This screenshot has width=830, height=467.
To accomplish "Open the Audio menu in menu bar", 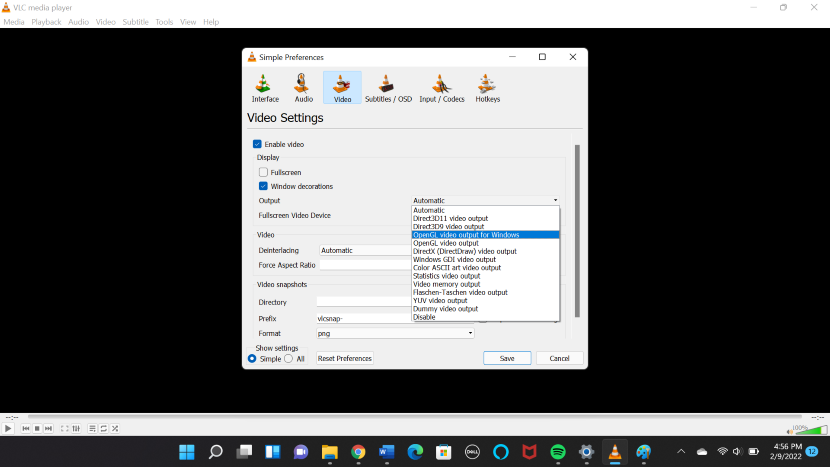I will click(78, 22).
